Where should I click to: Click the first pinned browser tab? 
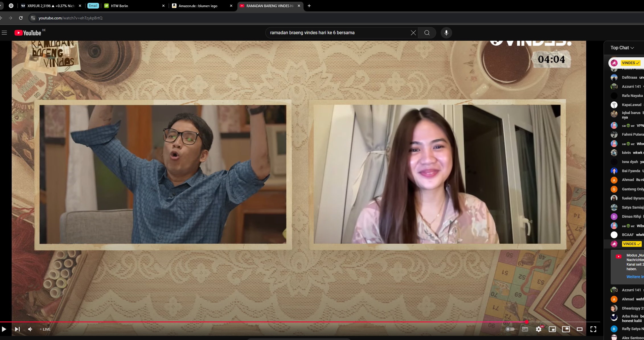point(11,6)
